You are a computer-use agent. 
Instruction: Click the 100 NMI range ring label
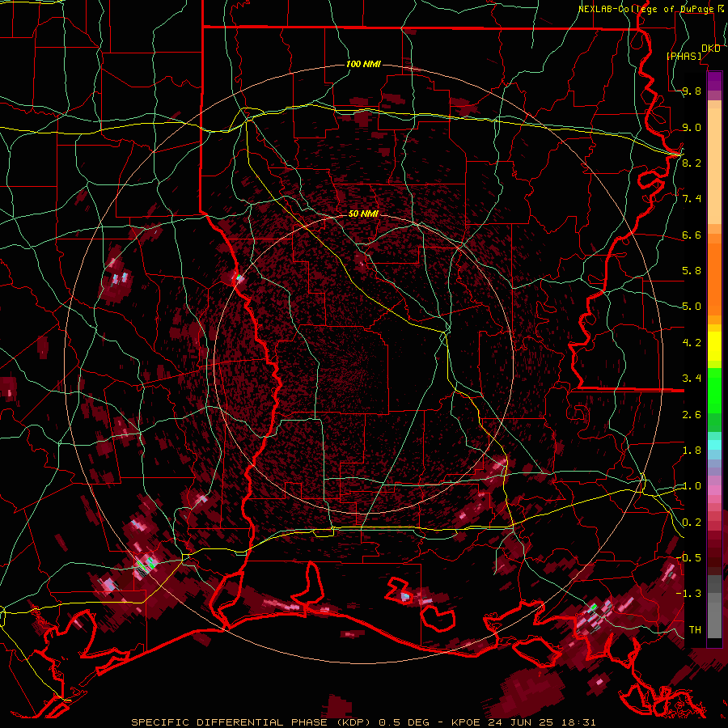pos(363,64)
